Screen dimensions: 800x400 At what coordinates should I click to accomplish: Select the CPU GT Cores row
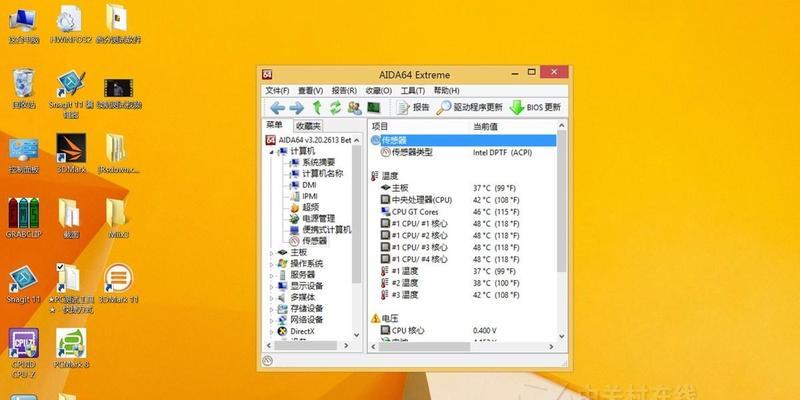coord(463,212)
